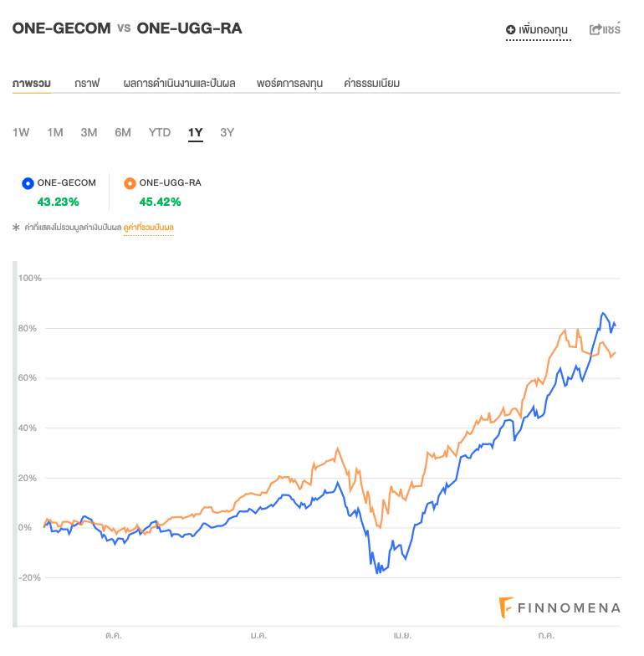Select the 1M time range

pyautogui.click(x=55, y=132)
